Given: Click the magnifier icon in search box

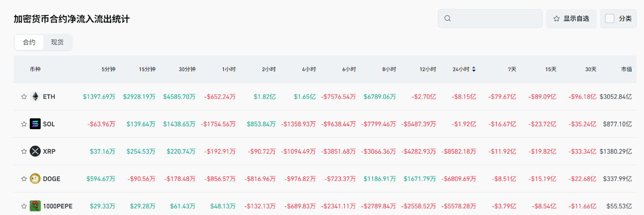Looking at the screenshot, I should (448, 19).
